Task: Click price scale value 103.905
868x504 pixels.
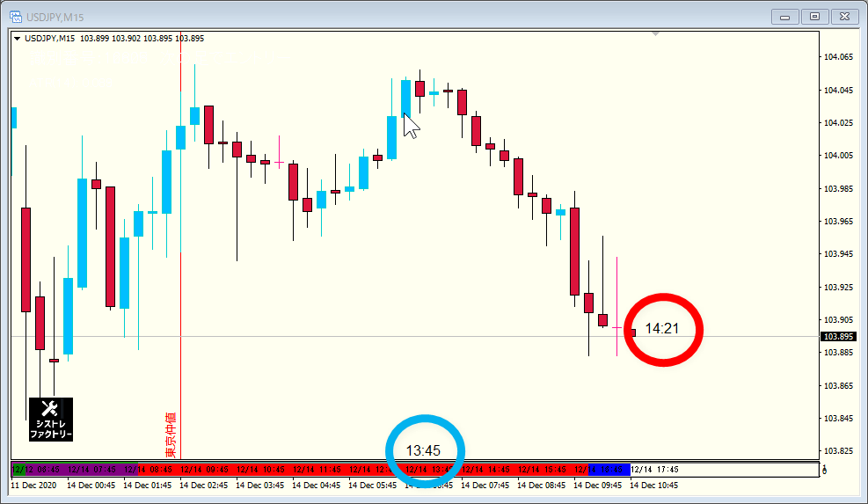Action: point(838,320)
